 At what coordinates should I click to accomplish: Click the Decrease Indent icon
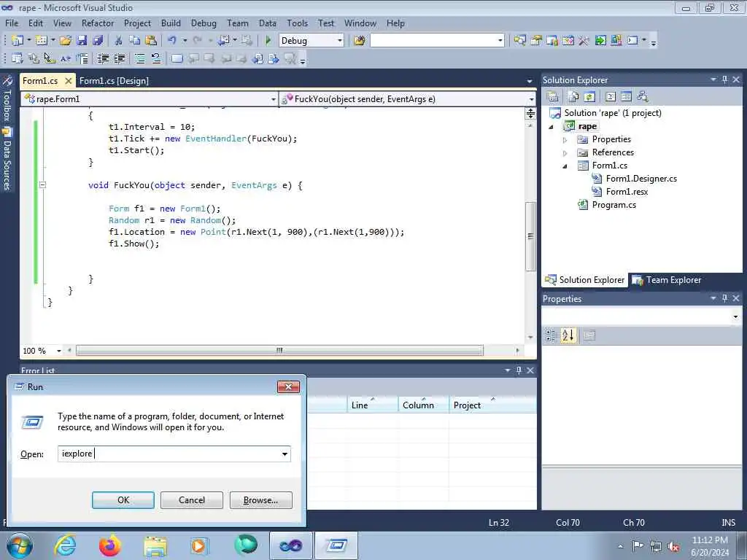click(103, 58)
